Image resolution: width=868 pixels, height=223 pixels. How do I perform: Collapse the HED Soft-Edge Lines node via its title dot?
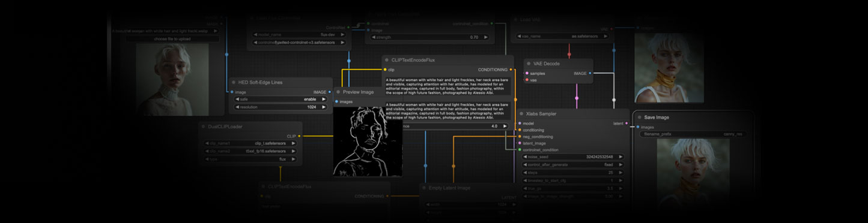tap(234, 82)
